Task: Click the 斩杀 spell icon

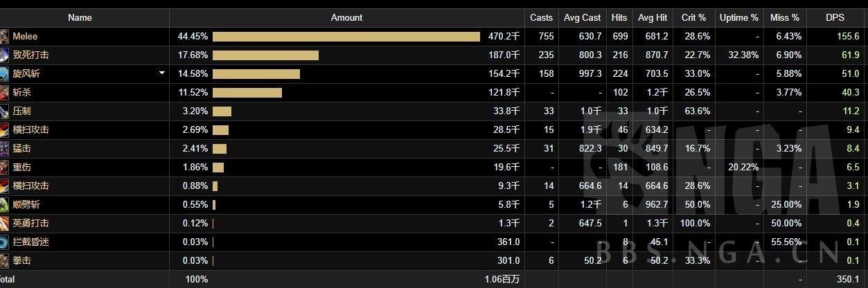Action: [x=4, y=93]
